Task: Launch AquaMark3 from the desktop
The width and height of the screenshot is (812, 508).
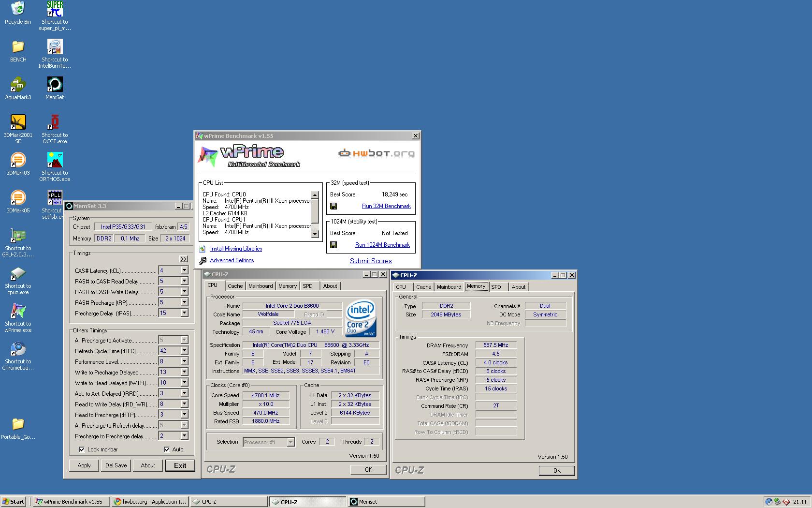Action: [x=18, y=84]
